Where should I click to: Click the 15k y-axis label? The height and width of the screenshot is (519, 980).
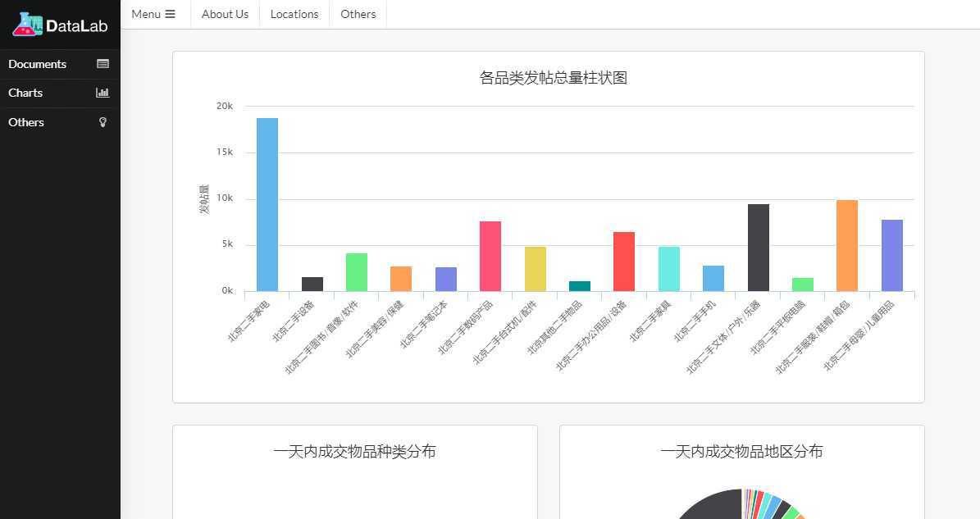coord(225,153)
